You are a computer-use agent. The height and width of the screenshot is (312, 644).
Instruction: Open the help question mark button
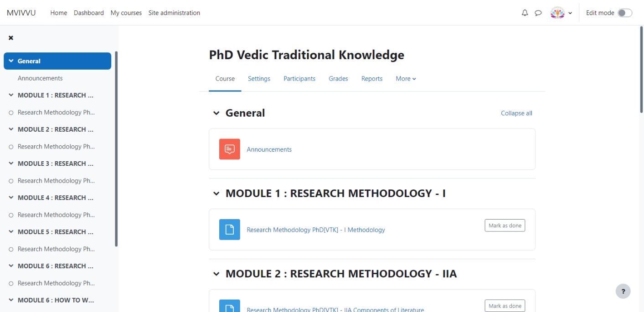(623, 291)
